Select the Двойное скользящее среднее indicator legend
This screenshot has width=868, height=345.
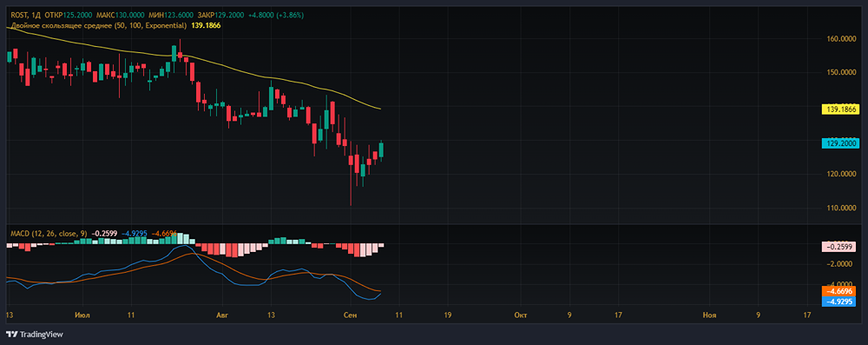[x=100, y=25]
